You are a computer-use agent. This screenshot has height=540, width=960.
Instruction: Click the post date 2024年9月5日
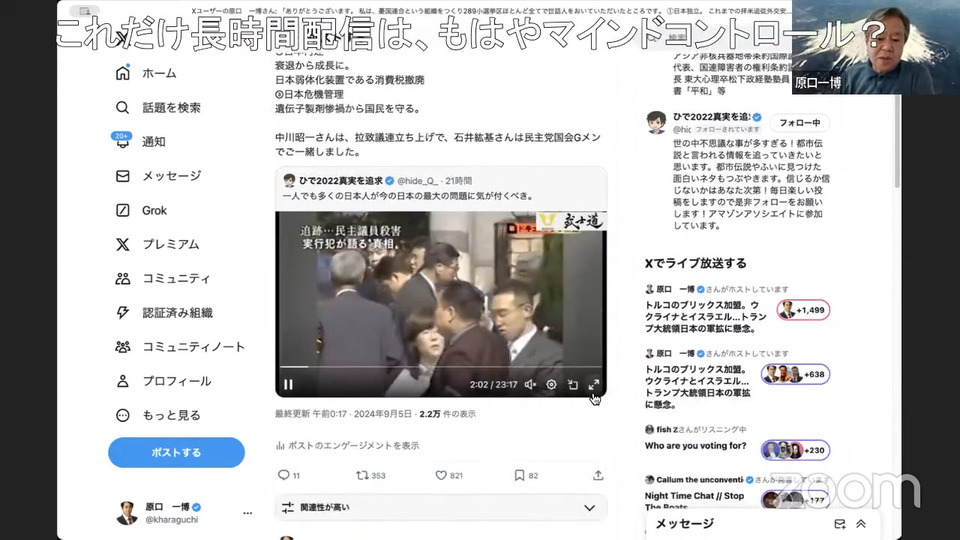pos(383,414)
